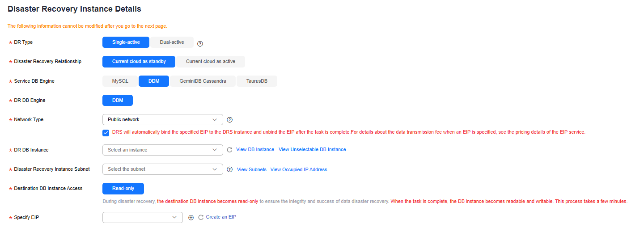Image resolution: width=644 pixels, height=232 pixels.
Task: Open View Unselectable DB Instance link
Action: pos(312,149)
